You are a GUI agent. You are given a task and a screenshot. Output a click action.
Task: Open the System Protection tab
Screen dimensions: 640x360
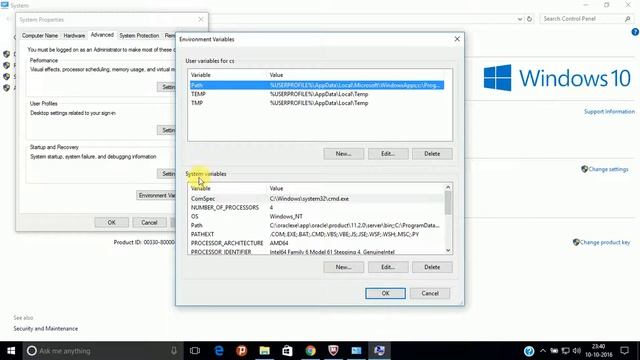tap(139, 36)
